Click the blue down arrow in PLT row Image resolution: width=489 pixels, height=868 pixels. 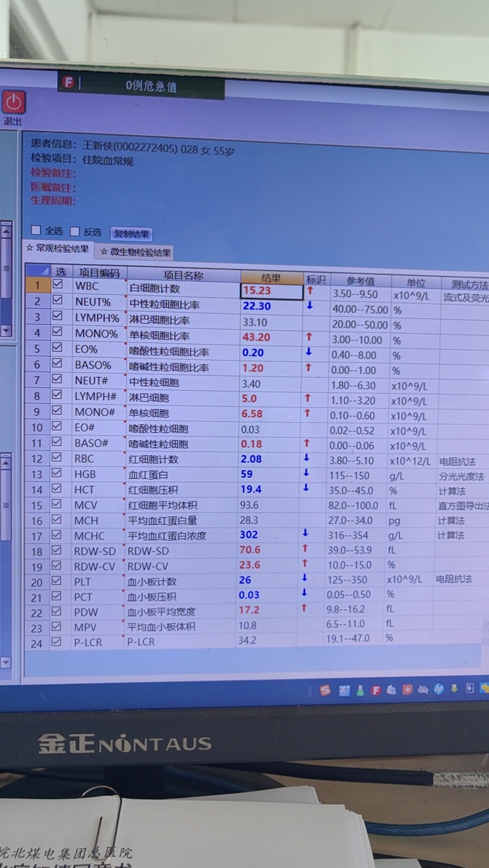(305, 578)
